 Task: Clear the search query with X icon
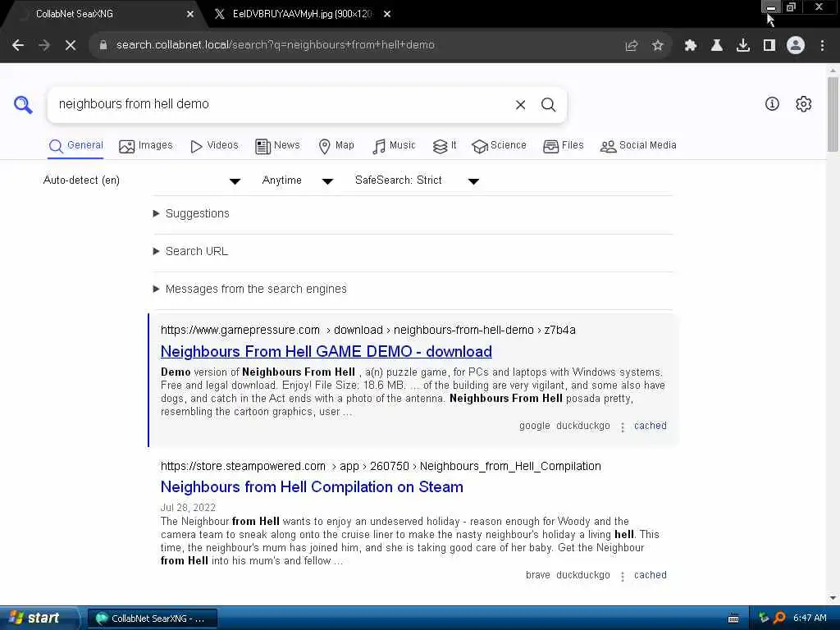coord(520,105)
